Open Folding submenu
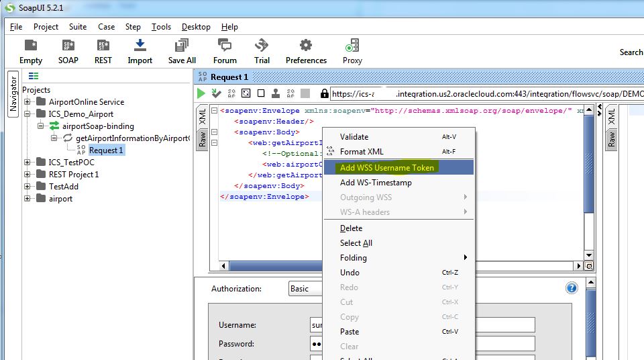The height and width of the screenshot is (360, 644). click(398, 257)
